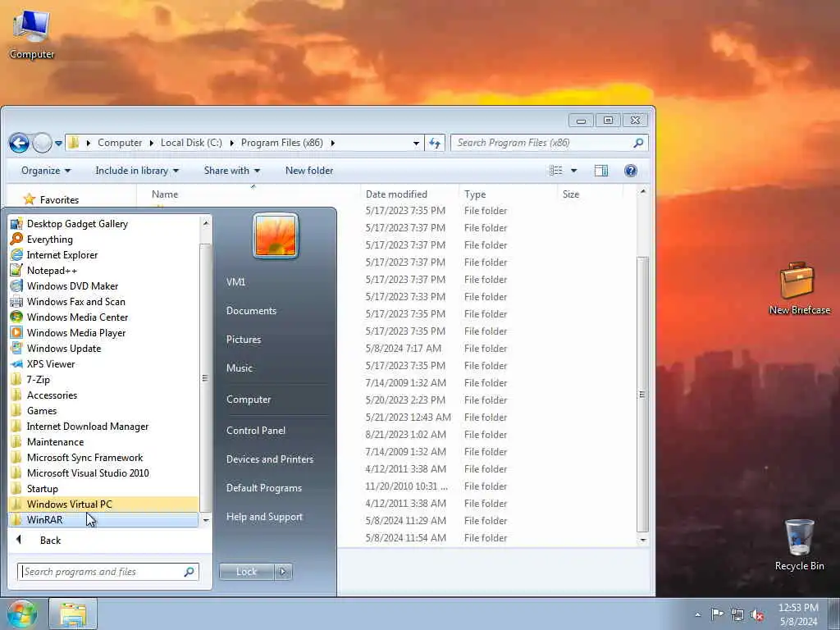
Task: Expand Microsoft Visual Studio 2010 folder
Action: pyautogui.click(x=103, y=473)
